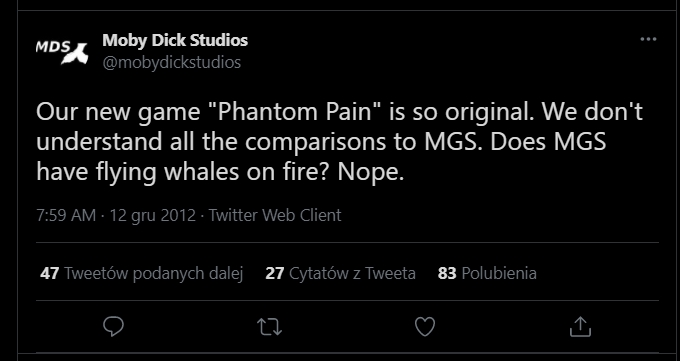
Task: View the 47 Tweetów podanych dalej list
Action: click(x=141, y=273)
